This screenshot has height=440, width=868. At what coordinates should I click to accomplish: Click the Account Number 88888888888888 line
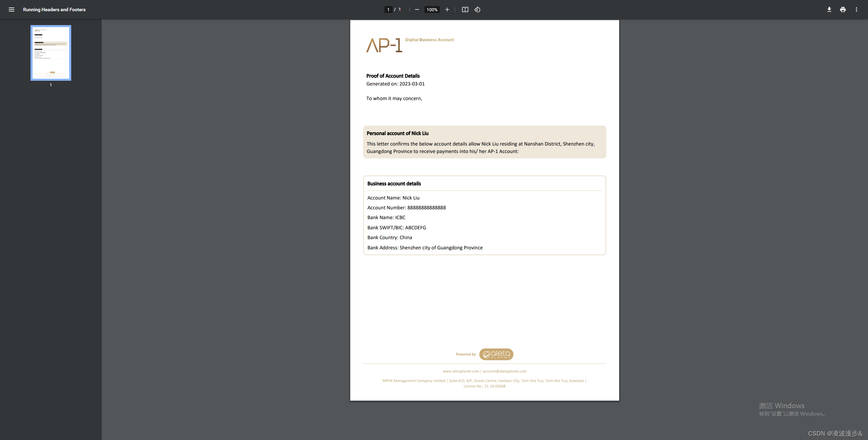coord(407,208)
